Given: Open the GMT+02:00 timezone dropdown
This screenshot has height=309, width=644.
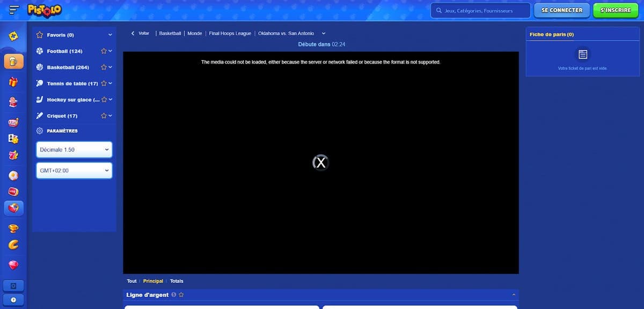Looking at the screenshot, I should pyautogui.click(x=74, y=171).
